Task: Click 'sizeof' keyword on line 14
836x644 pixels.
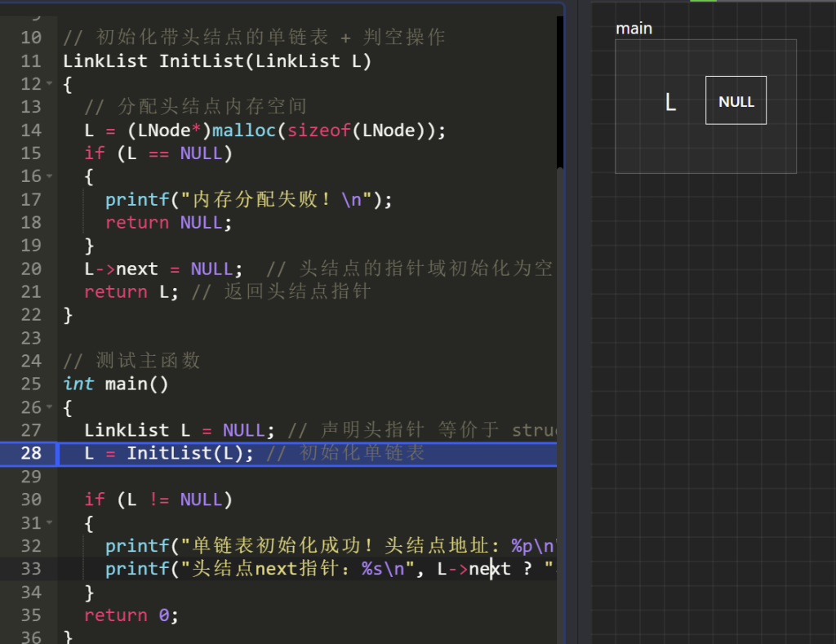Action: 319,130
